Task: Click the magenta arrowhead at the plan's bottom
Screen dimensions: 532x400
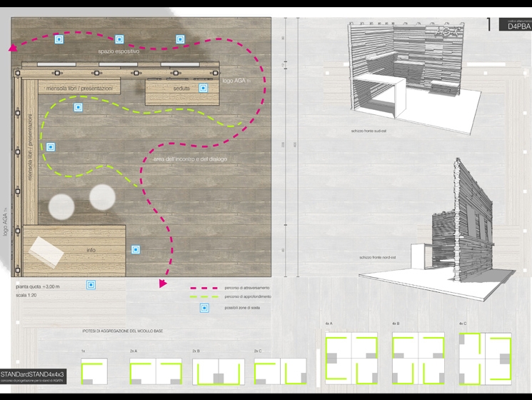Action: point(164,284)
